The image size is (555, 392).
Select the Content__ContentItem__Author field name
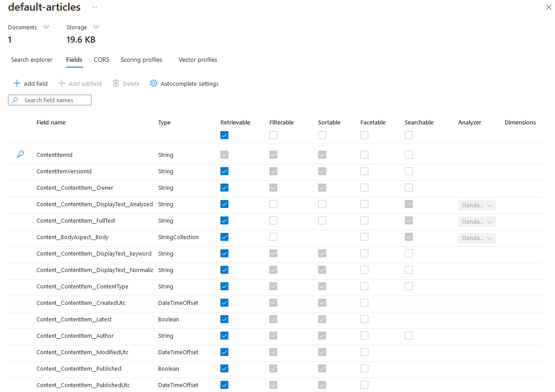tap(75, 336)
